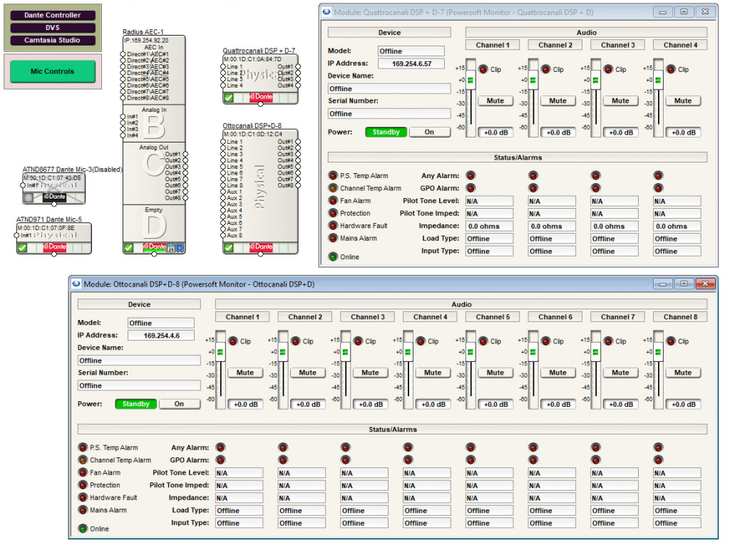The height and width of the screenshot is (560, 730).
Task: Mute Channel 4 in the Quattrocanali window
Action: tap(683, 101)
